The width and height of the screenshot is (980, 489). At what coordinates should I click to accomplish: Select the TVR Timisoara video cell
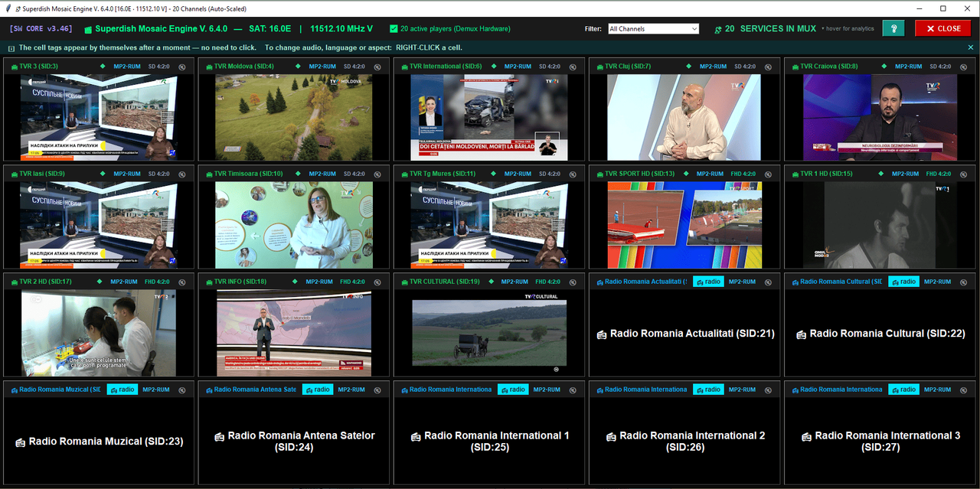[294, 225]
